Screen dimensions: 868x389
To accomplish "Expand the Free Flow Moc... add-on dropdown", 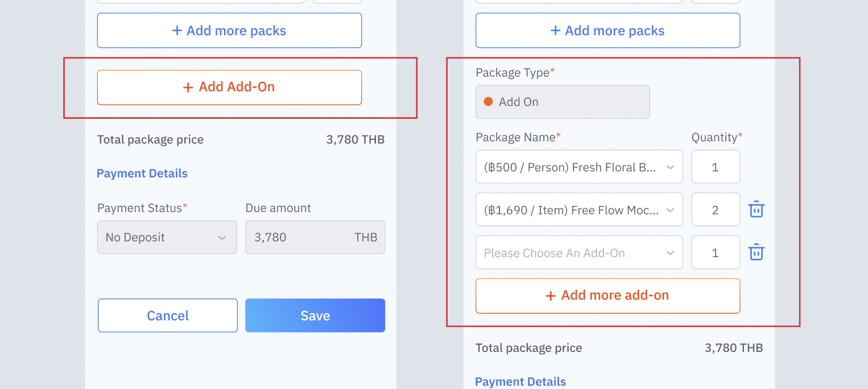I will (578, 210).
